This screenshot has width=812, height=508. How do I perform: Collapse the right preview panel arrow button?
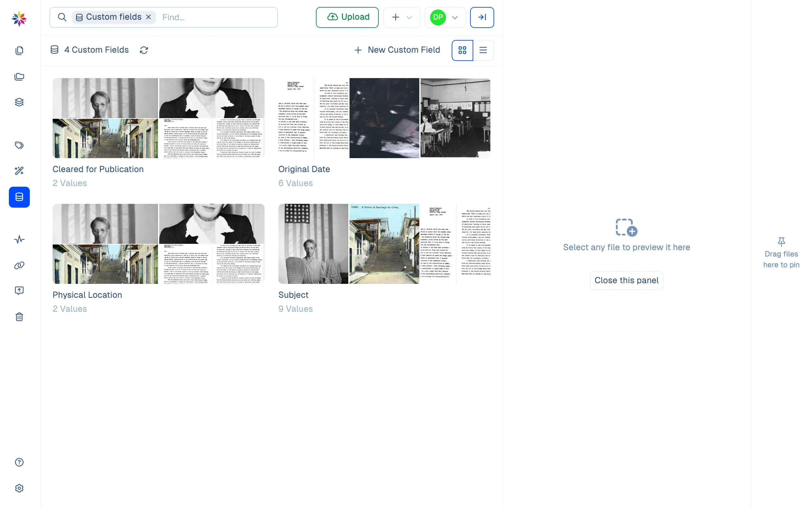point(482,17)
